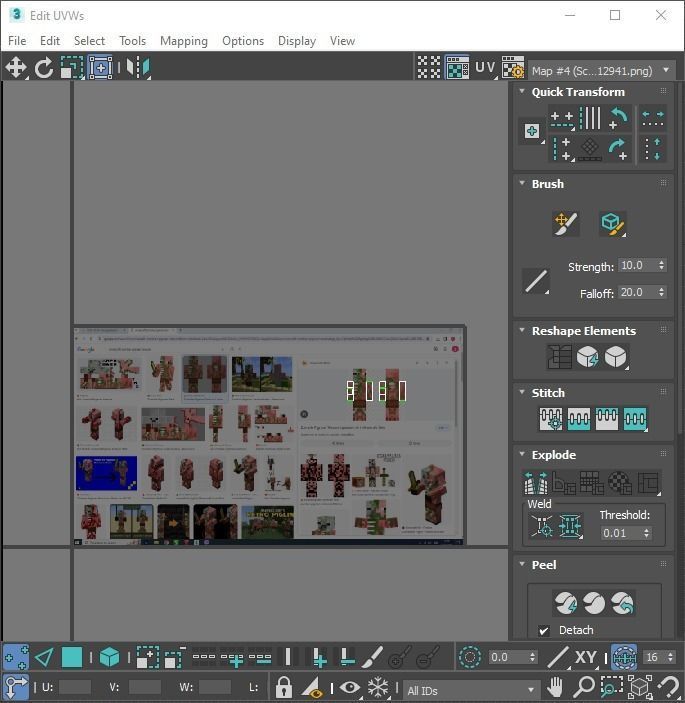685x703 pixels.
Task: Click the Quick Peel icon
Action: pos(566,603)
